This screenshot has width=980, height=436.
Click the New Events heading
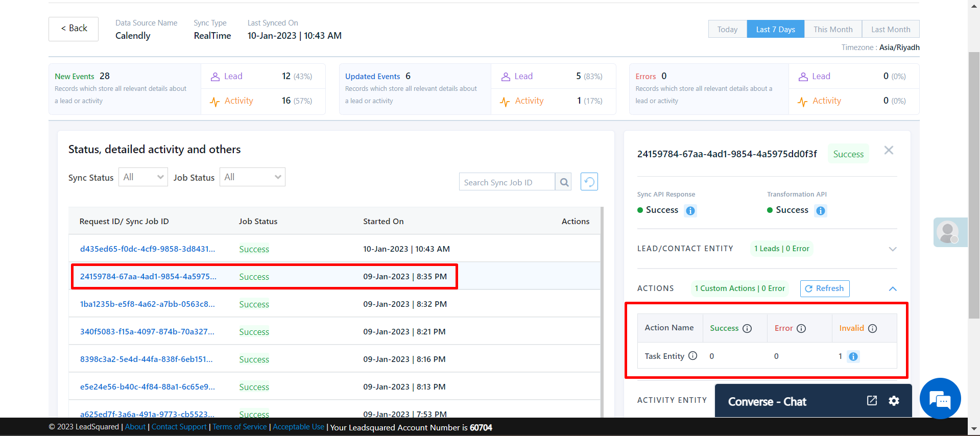point(75,76)
